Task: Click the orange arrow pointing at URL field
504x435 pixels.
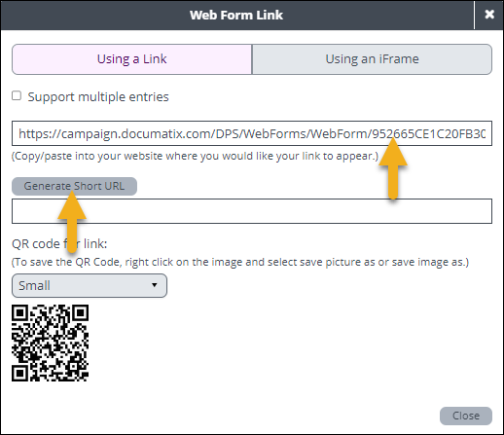Action: coord(393,168)
